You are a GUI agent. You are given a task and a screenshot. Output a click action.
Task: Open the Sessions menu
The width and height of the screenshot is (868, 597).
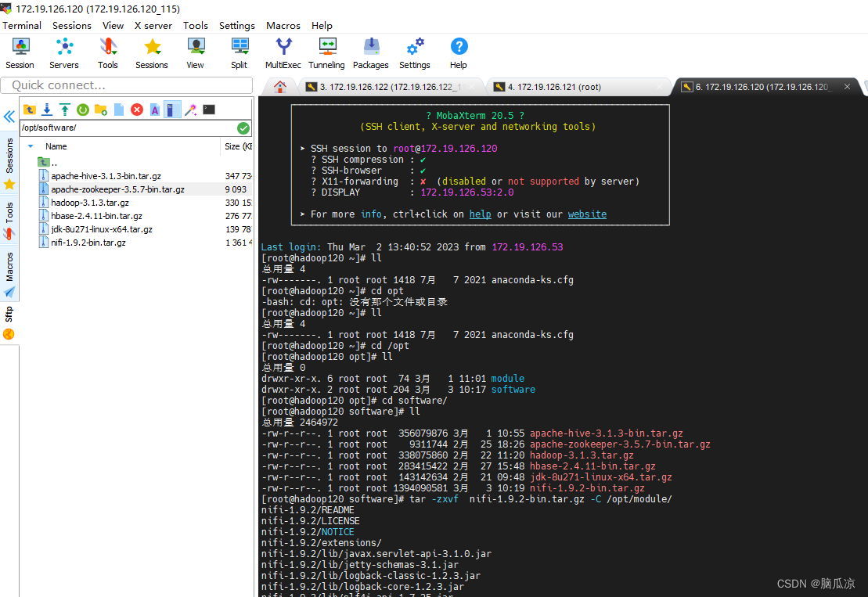tap(72, 26)
